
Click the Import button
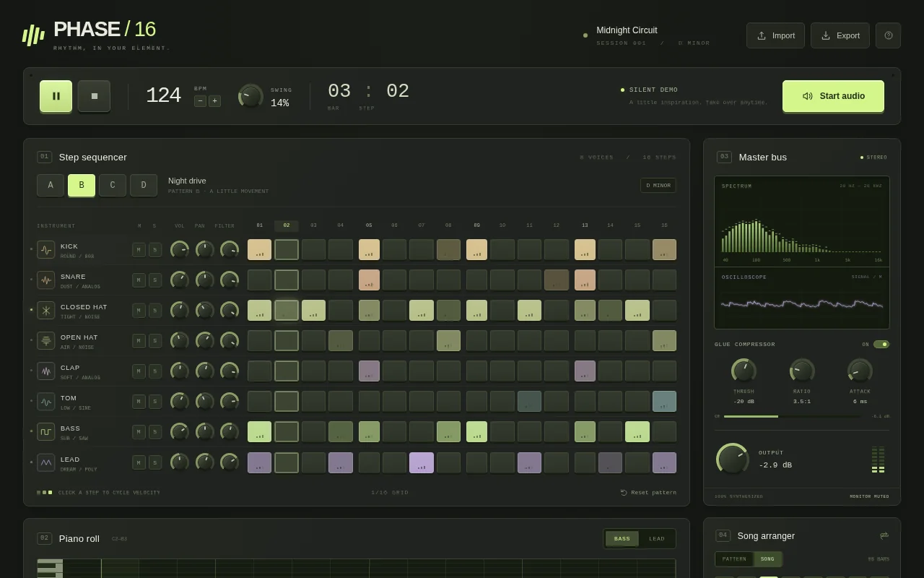(775, 35)
